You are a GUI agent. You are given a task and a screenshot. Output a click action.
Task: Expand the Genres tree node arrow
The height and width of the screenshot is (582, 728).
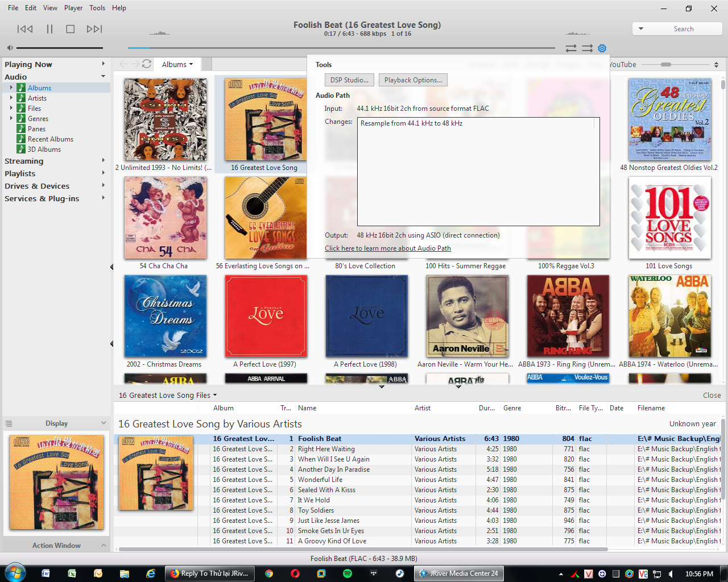(11, 118)
